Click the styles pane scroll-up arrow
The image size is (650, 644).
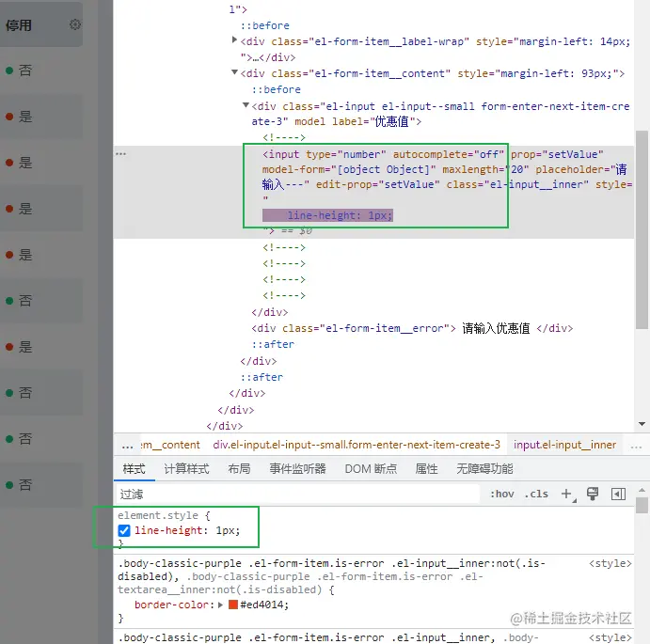(642, 490)
